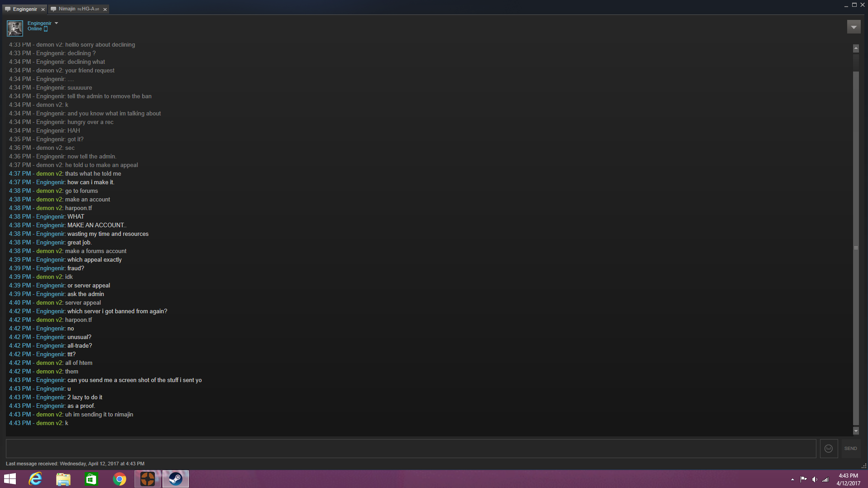
Task: Click the chat scrollbar down arrow
Action: coord(856,431)
